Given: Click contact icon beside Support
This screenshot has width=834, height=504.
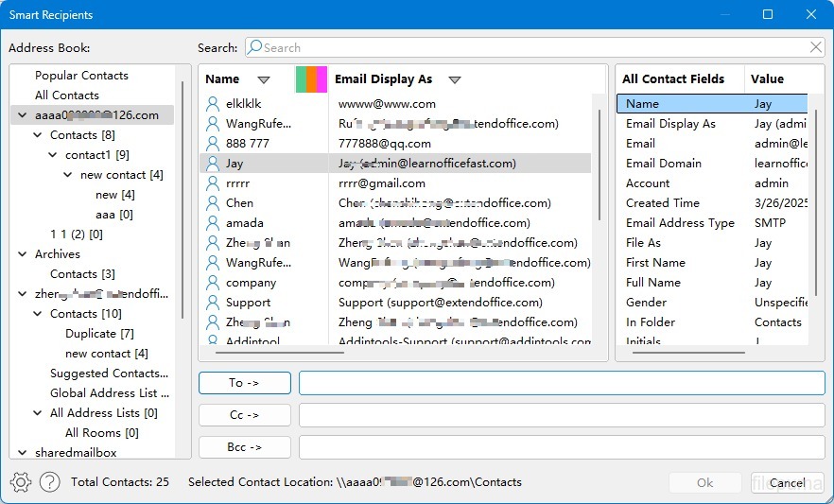Looking at the screenshot, I should (x=213, y=303).
